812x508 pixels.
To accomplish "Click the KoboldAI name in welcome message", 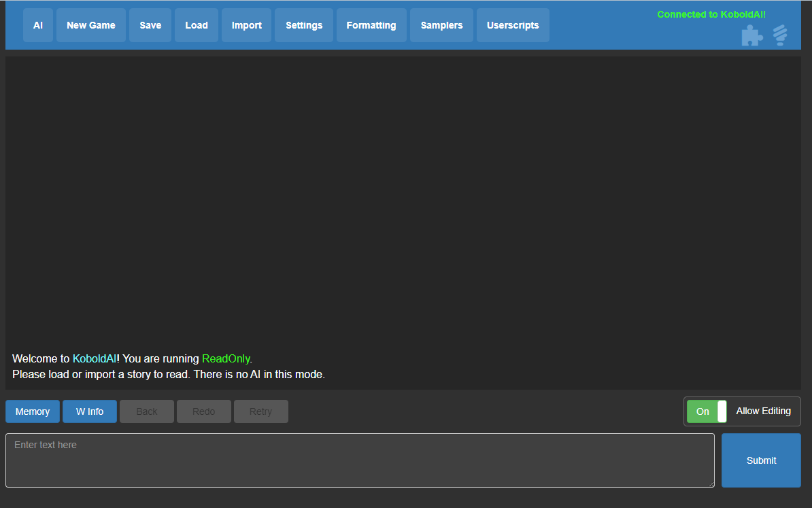I will tap(95, 359).
